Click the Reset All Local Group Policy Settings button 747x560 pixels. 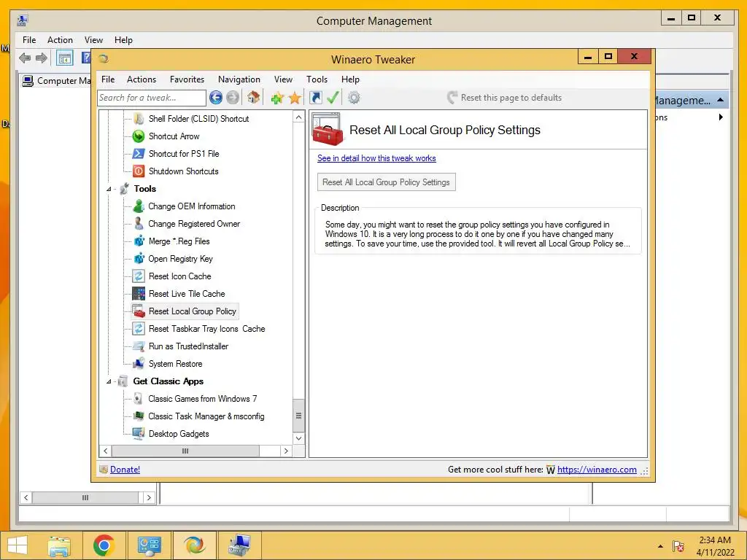point(387,182)
